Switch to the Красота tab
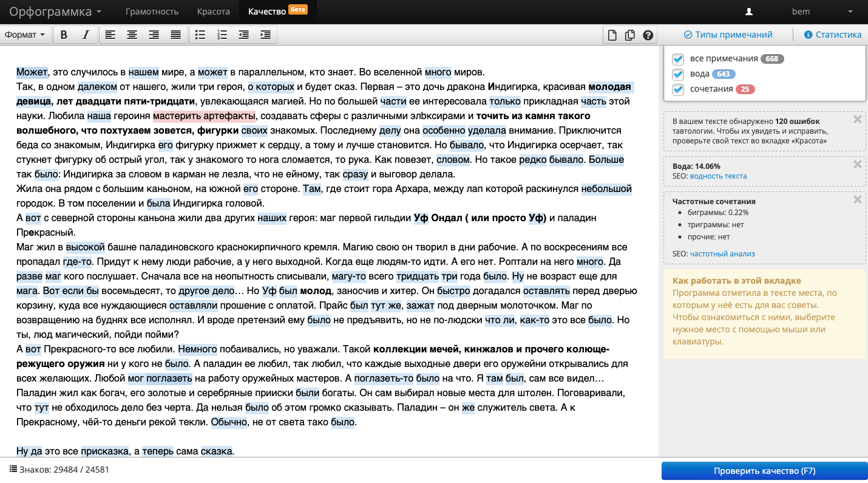The width and height of the screenshot is (868, 483). coord(214,12)
